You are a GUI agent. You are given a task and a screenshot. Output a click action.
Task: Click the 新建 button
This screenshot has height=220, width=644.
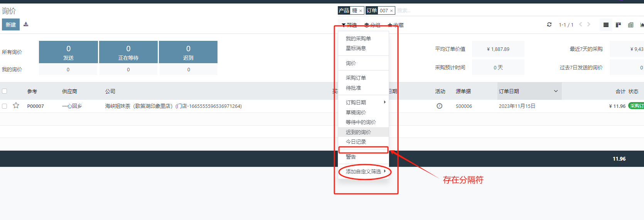coord(11,25)
